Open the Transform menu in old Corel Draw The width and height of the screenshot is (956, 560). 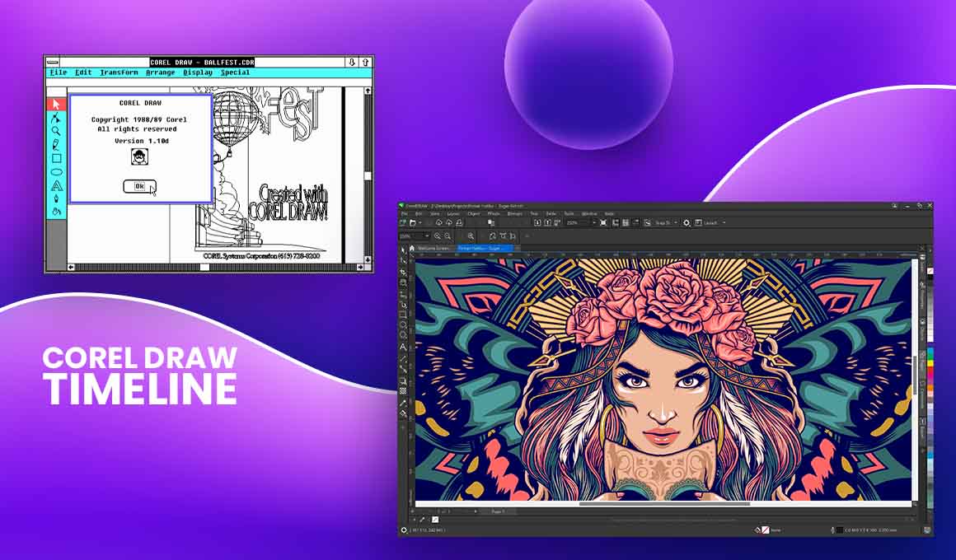[119, 72]
